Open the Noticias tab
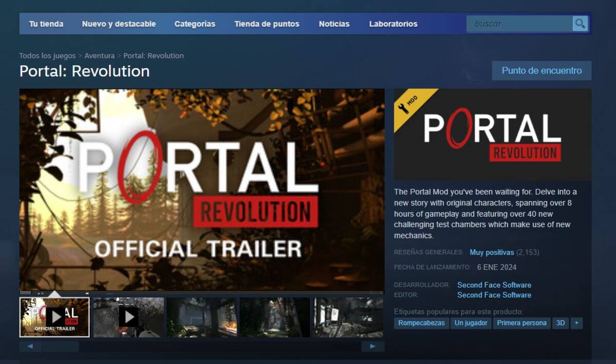This screenshot has height=364, width=616. [334, 24]
